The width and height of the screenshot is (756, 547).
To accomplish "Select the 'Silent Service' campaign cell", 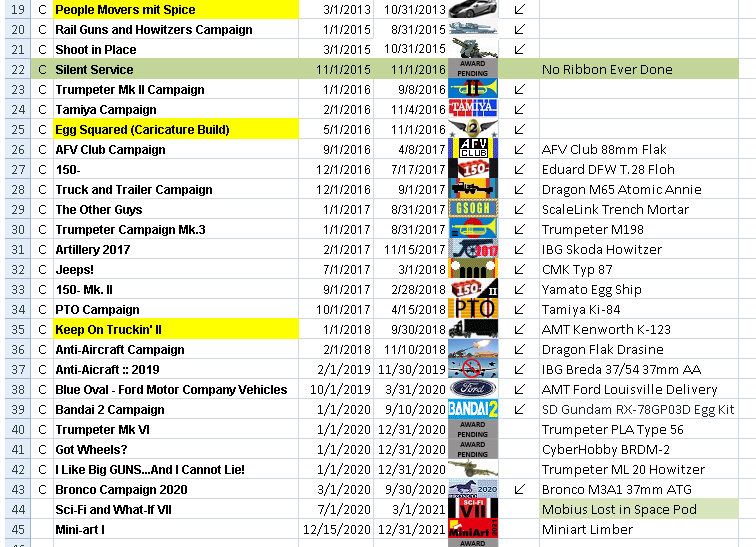I will [x=176, y=70].
